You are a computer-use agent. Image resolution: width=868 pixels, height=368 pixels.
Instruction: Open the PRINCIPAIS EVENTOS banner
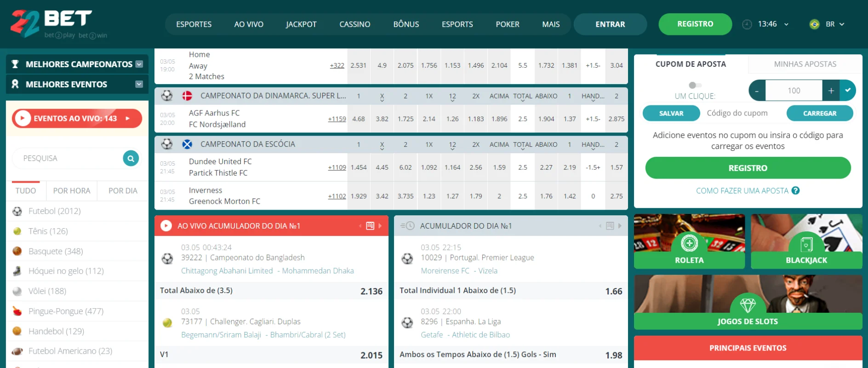click(x=748, y=348)
